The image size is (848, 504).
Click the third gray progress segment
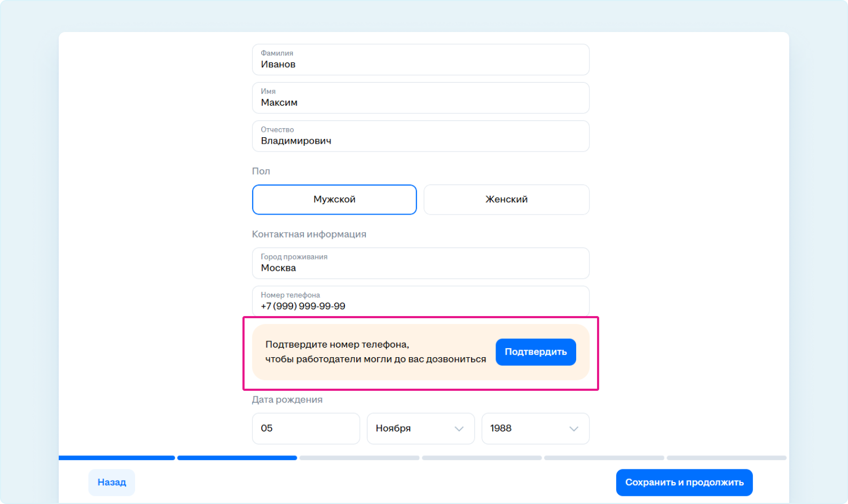click(359, 458)
